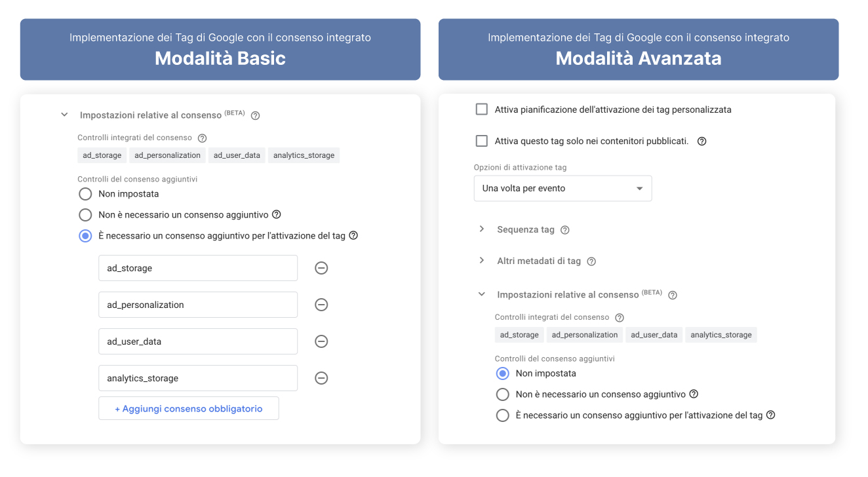Remove the ad_user_data consent row
868x477 pixels.
point(321,341)
